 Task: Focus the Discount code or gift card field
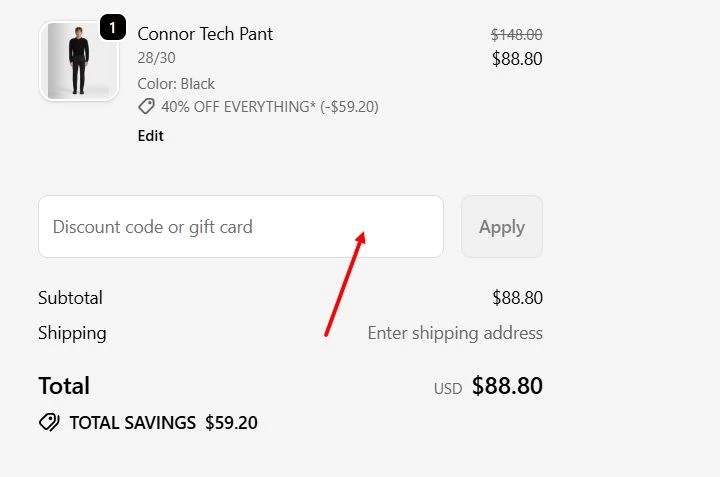[240, 227]
